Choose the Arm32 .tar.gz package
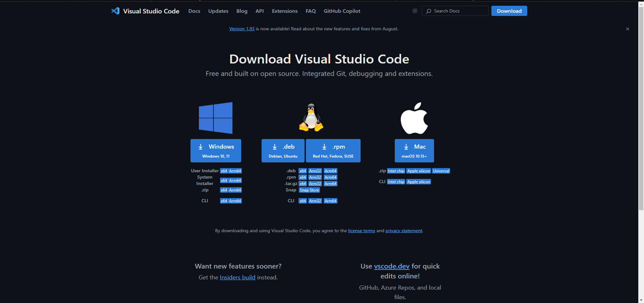The width and height of the screenshot is (644, 303). tap(315, 183)
